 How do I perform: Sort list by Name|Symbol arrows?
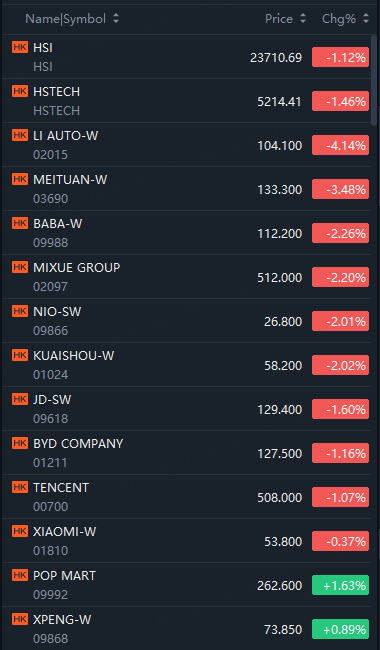pos(116,19)
